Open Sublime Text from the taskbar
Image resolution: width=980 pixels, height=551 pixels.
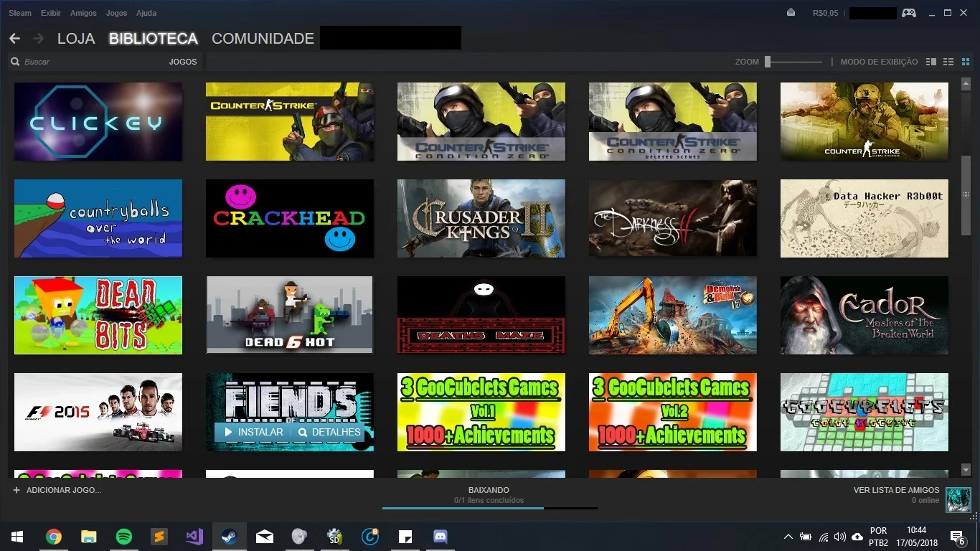[159, 537]
